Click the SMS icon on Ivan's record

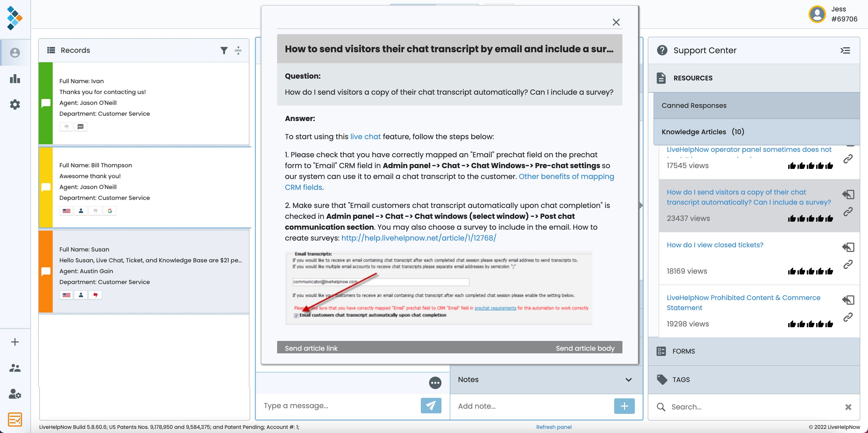click(x=81, y=127)
